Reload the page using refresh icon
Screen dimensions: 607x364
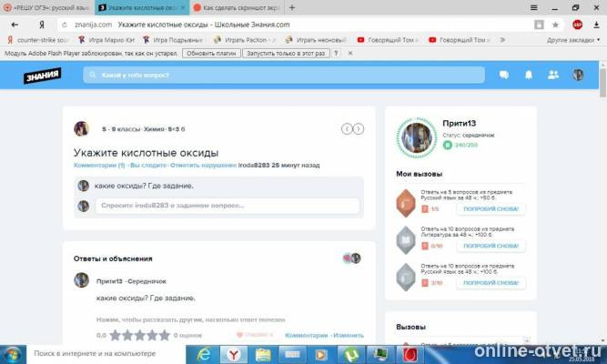click(65, 25)
